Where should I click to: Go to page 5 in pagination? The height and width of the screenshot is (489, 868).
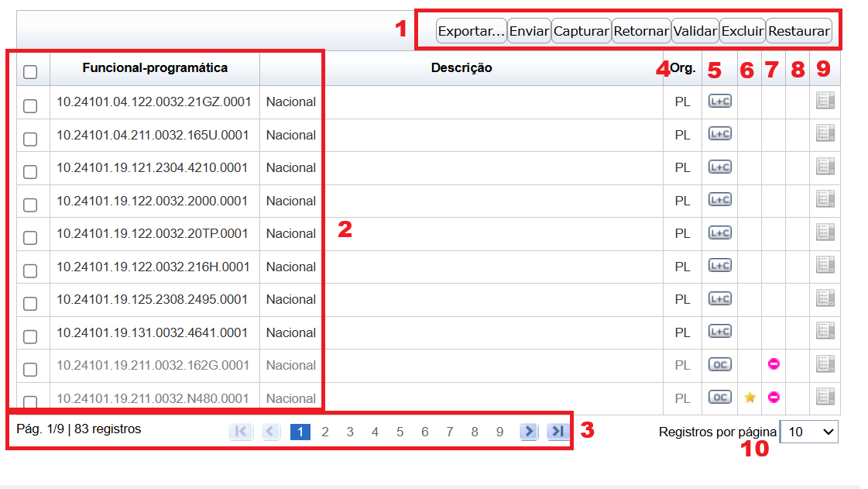(400, 432)
